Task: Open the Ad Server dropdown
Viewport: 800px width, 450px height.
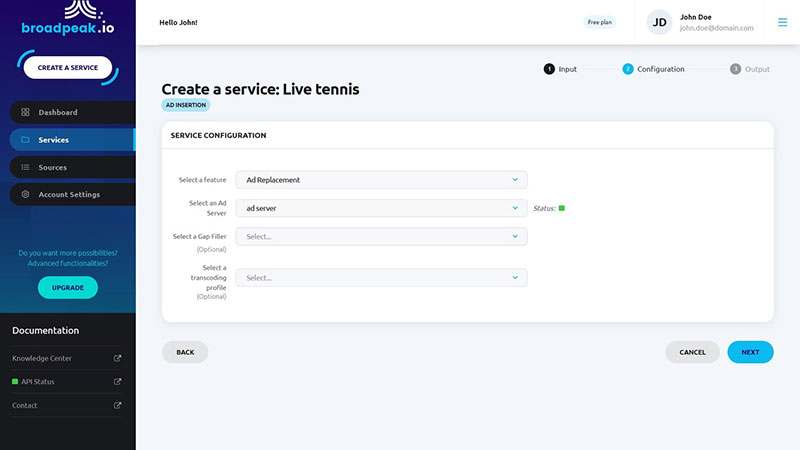Action: tap(381, 208)
